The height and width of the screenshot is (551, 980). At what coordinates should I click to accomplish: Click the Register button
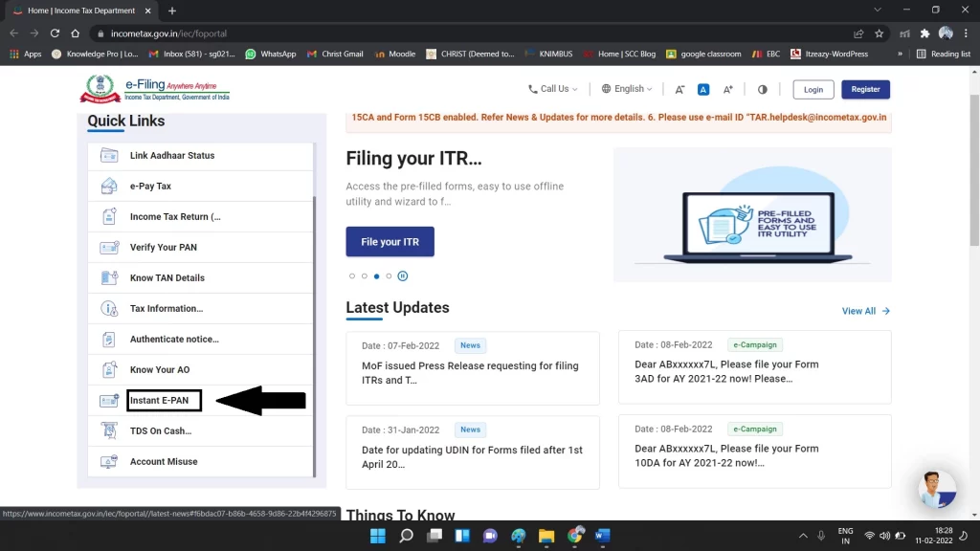click(865, 90)
